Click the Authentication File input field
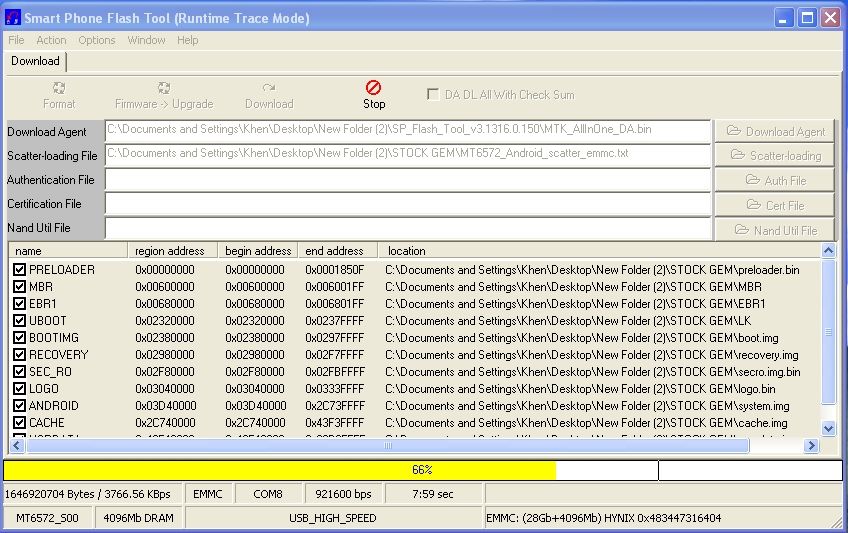Viewport: 848px width, 533px height. point(408,180)
